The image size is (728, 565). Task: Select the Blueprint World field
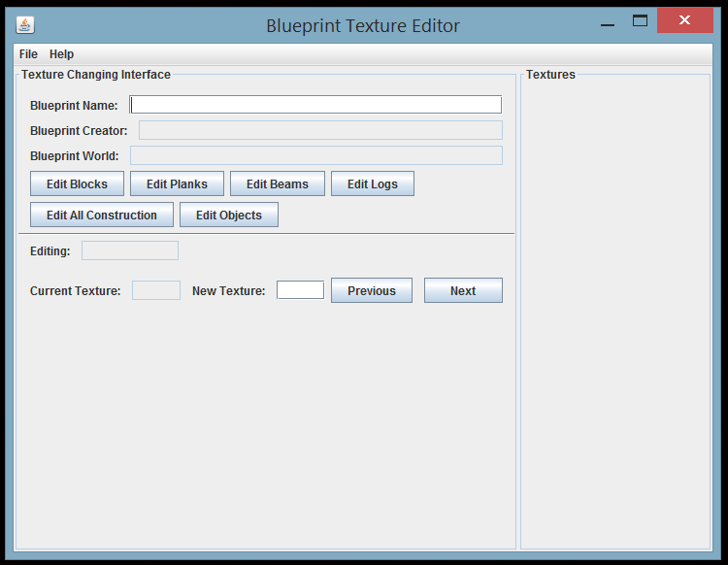click(x=315, y=155)
